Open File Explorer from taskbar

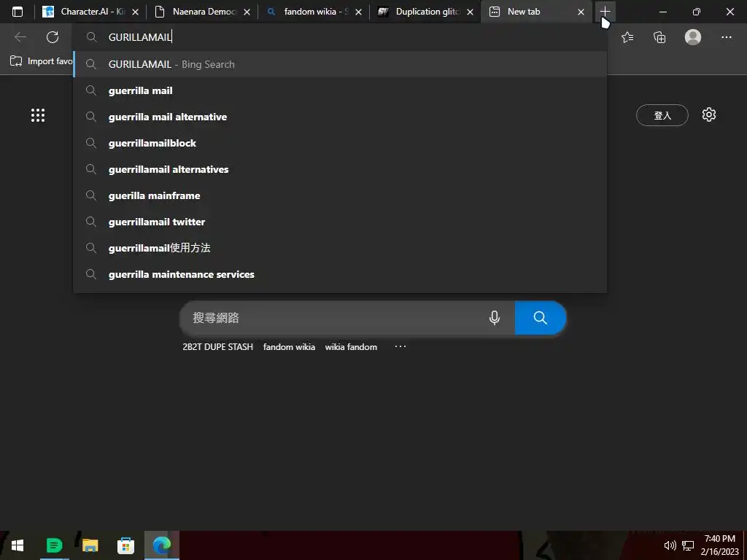[x=90, y=545]
